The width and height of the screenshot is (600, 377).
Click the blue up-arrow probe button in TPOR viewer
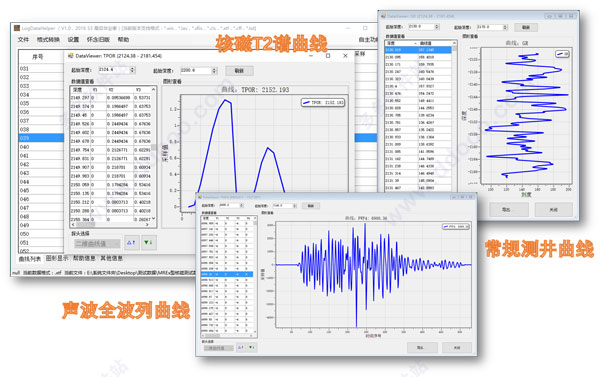click(x=131, y=243)
